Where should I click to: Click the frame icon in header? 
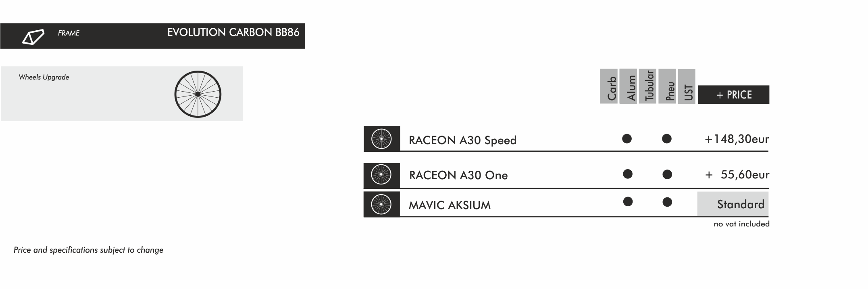(x=33, y=37)
